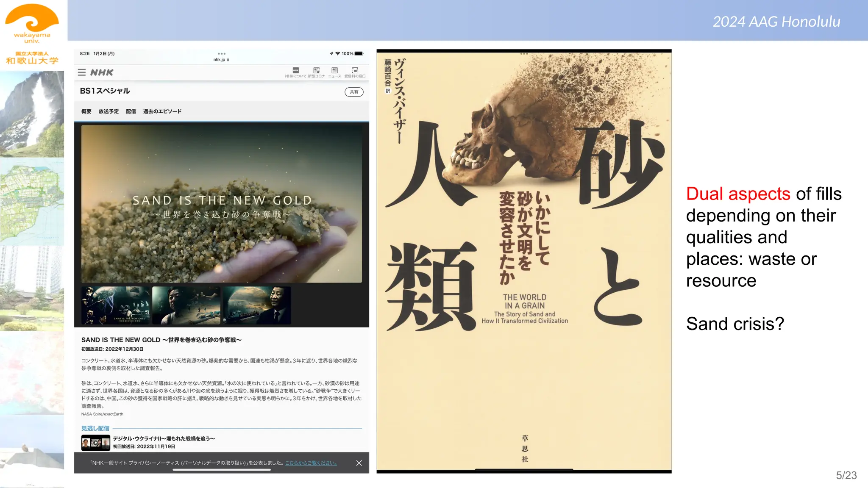
Task: Click the SAND IS THE NEW GOLD hero image
Action: [222, 204]
